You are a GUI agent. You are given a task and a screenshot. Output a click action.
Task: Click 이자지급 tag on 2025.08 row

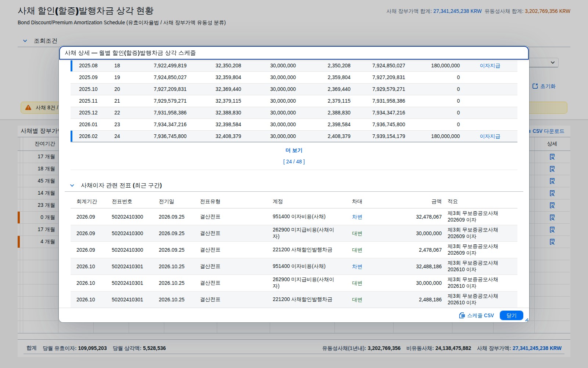[x=490, y=66]
